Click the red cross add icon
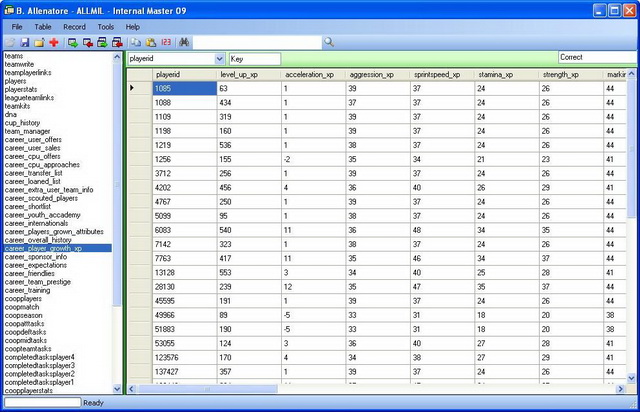Image resolution: width=640 pixels, height=412 pixels. click(54, 42)
